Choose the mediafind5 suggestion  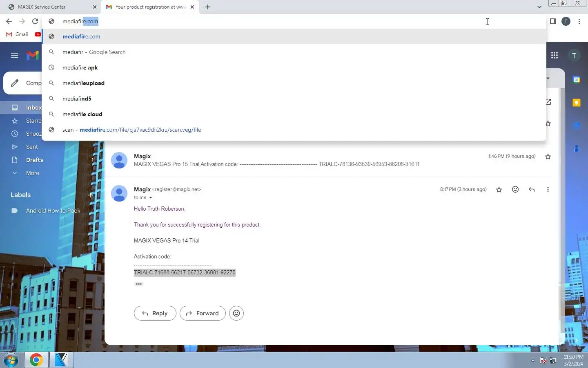pos(294,99)
